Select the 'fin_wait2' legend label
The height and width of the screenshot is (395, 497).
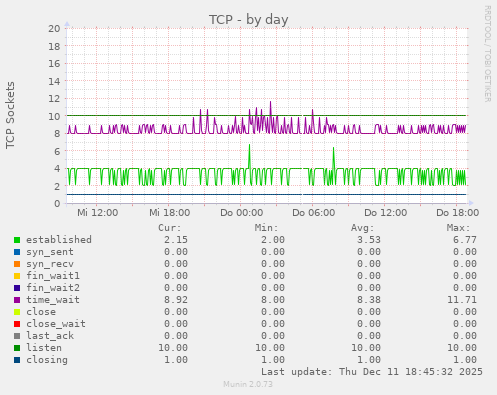click(x=53, y=288)
